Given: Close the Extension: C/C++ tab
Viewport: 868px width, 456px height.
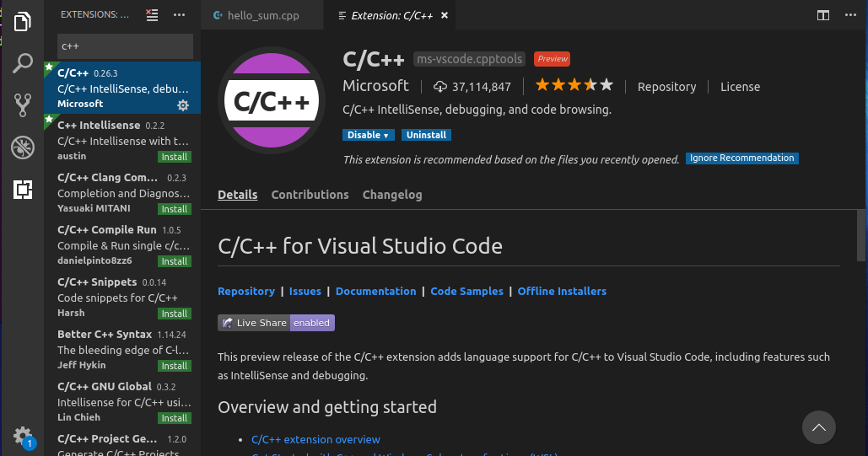Looking at the screenshot, I should [445, 15].
